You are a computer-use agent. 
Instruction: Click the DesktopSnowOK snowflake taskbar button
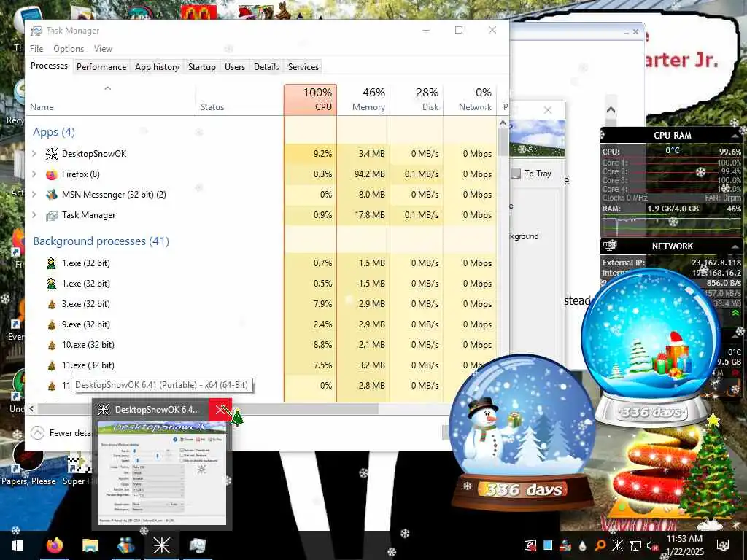pyautogui.click(x=161, y=545)
